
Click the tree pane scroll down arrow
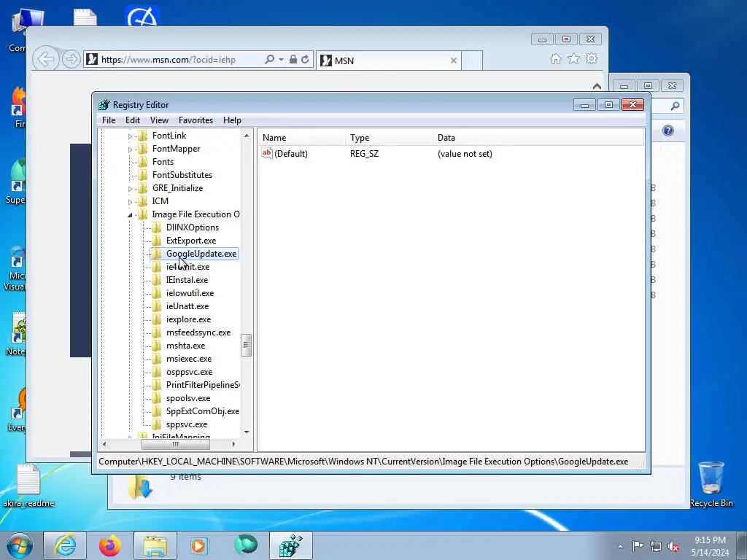[247, 432]
